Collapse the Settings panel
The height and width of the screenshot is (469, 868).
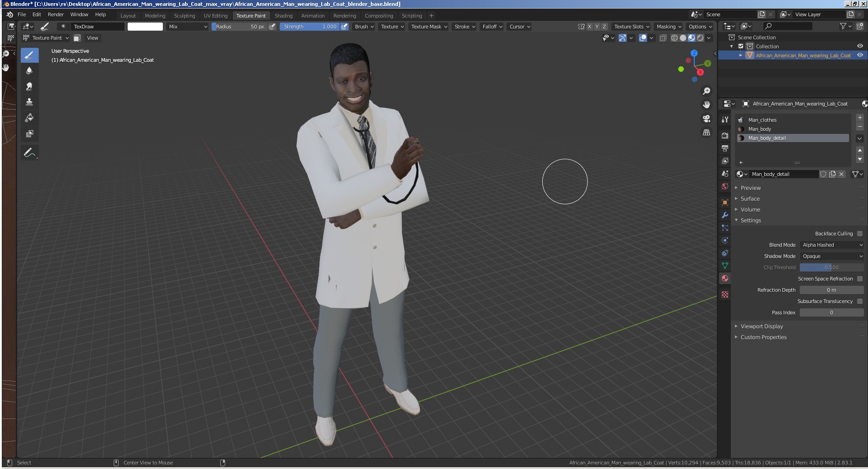pyautogui.click(x=751, y=221)
